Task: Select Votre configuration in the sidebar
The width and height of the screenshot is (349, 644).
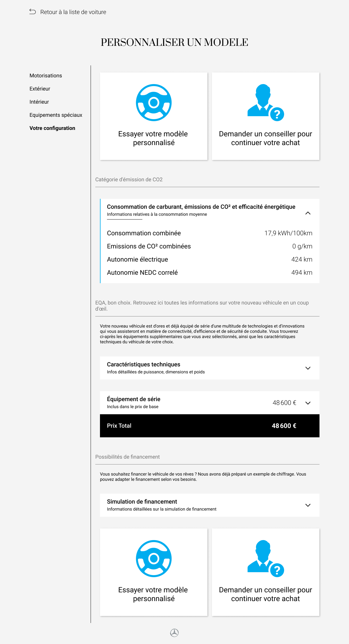Action: [x=52, y=128]
